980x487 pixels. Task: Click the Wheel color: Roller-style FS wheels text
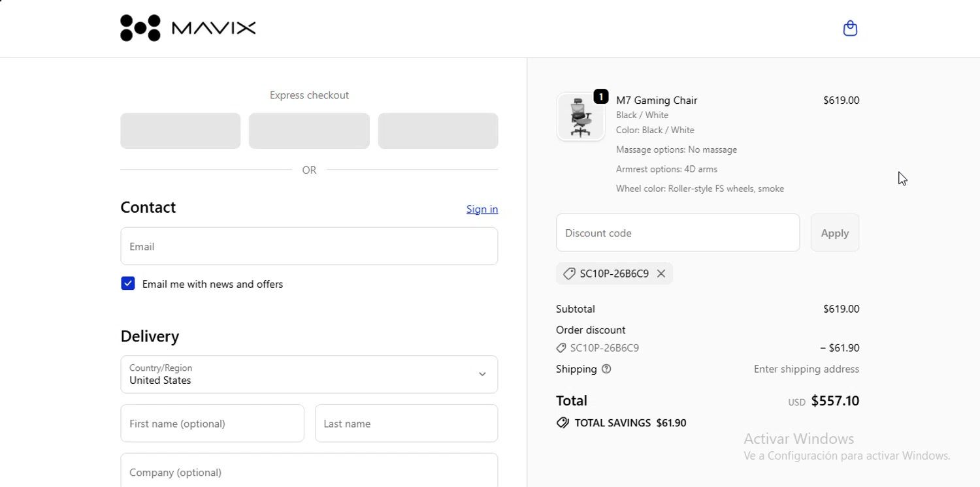[700, 189]
